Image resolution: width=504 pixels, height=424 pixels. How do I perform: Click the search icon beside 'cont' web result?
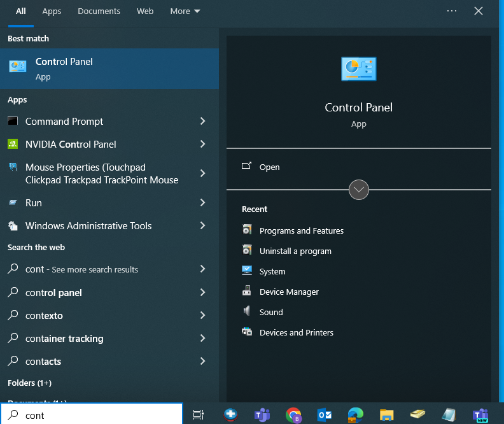[13, 269]
